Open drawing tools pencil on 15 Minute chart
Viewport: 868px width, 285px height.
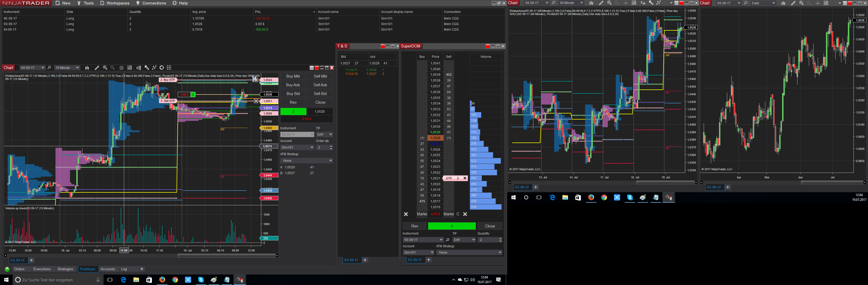pos(97,68)
